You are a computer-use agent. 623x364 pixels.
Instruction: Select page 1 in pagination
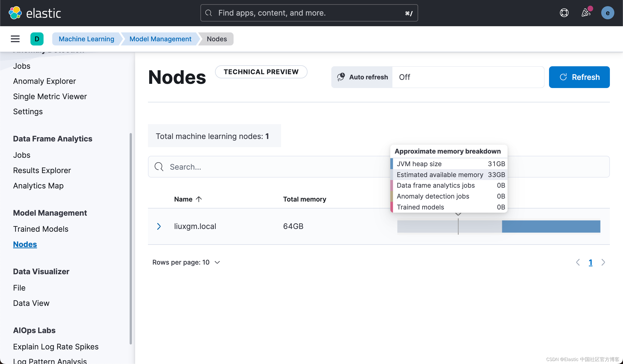coord(590,262)
